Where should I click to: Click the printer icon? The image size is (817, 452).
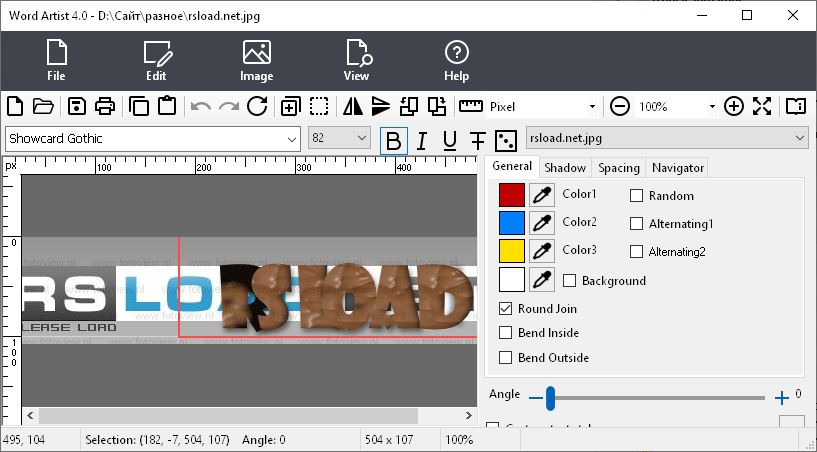point(105,106)
